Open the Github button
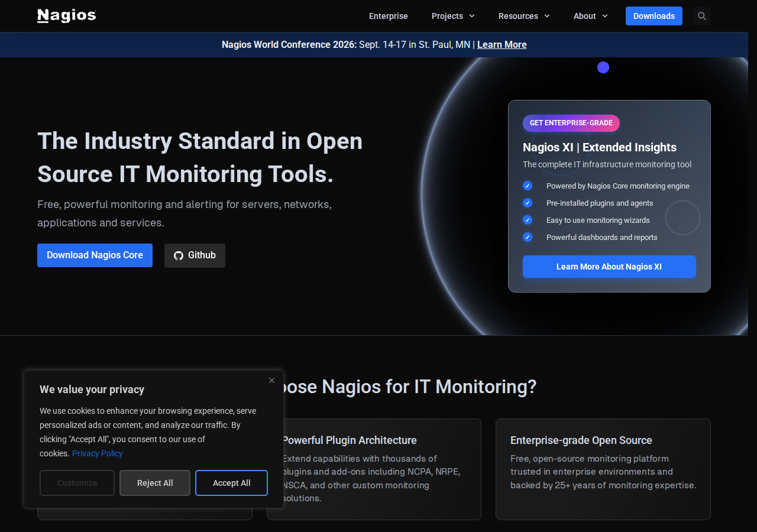757x532 pixels. (195, 255)
